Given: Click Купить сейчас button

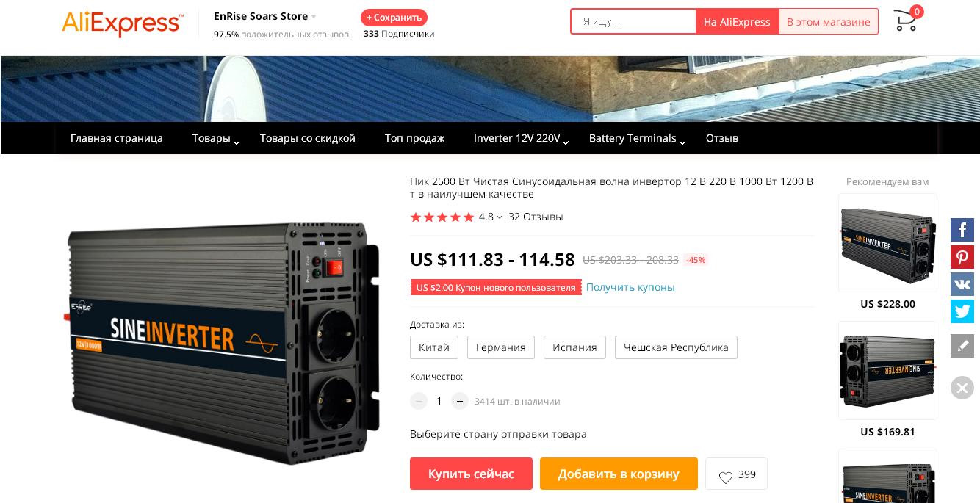Looking at the screenshot, I should coord(471,474).
